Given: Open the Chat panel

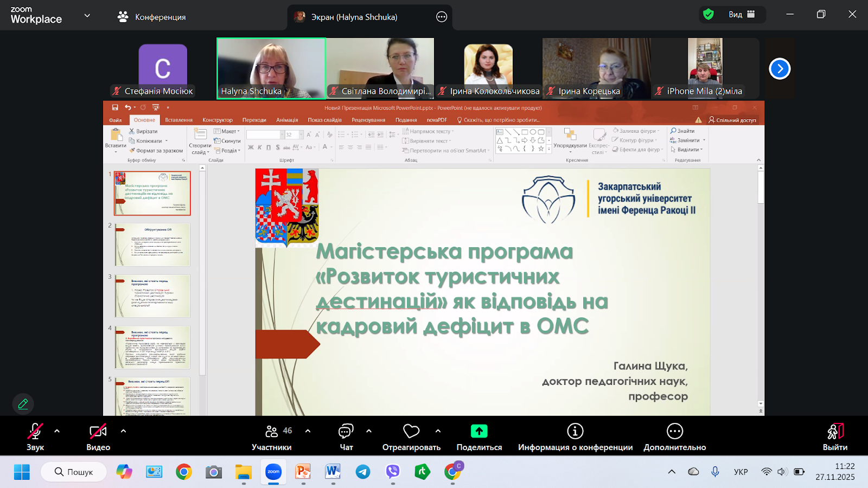Looking at the screenshot, I should click(x=346, y=436).
